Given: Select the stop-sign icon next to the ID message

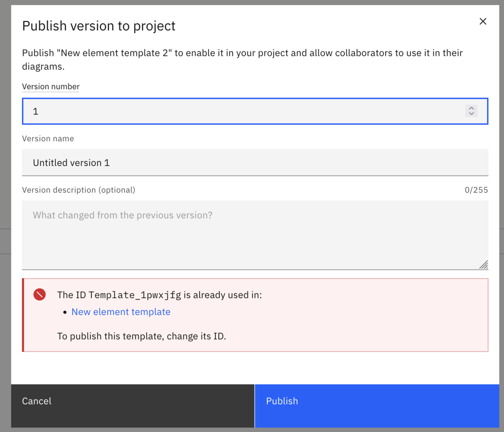Looking at the screenshot, I should (x=39, y=294).
